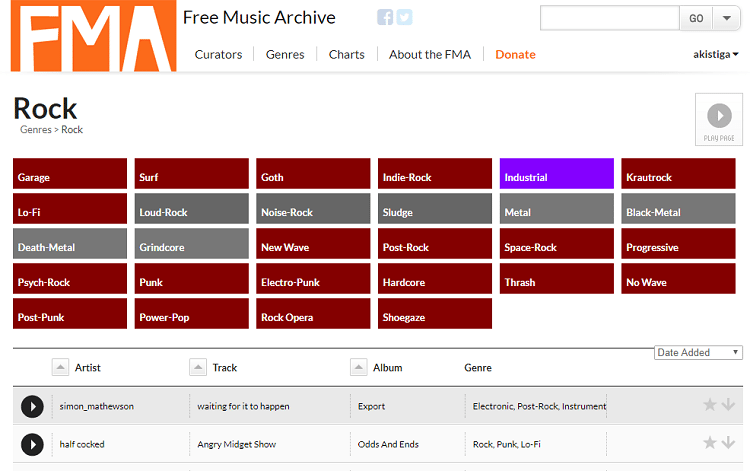The image size is (750, 471).
Task: Open the purple Industrial tile
Action: pos(557,174)
